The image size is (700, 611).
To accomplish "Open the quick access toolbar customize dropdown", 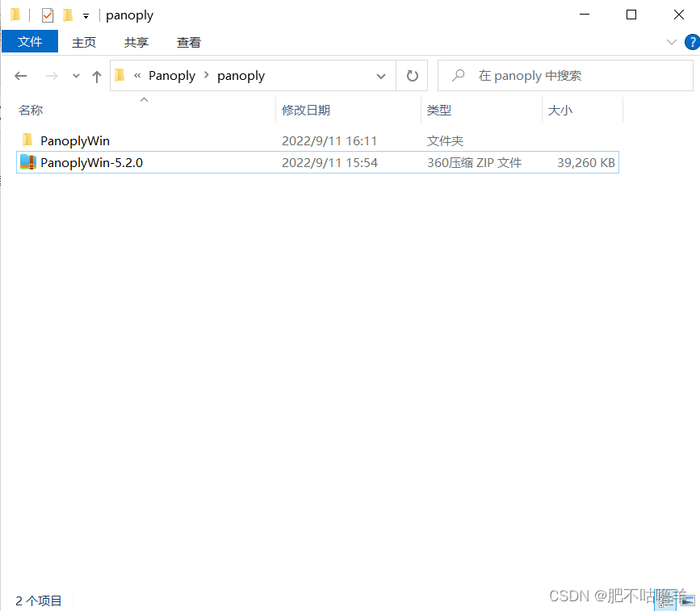I will point(86,15).
